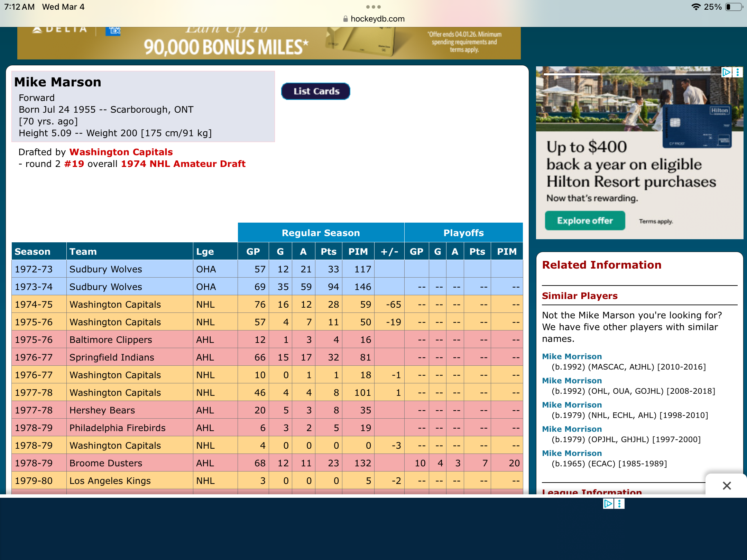Tap the Delta 90,000 bonus miles banner

point(269,43)
